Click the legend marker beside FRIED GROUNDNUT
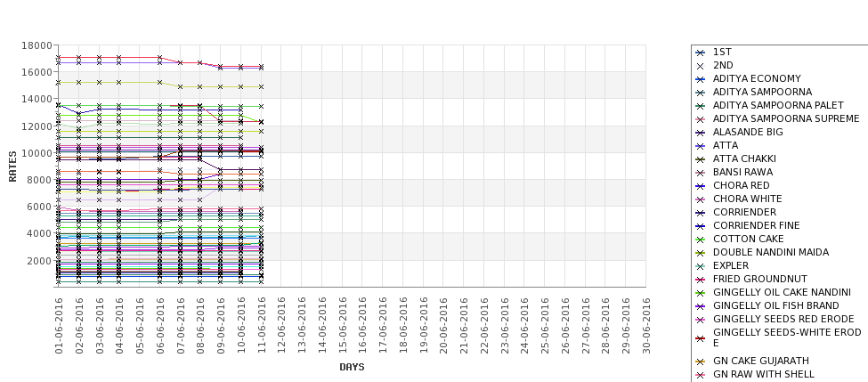The height and width of the screenshot is (382, 868). click(701, 280)
